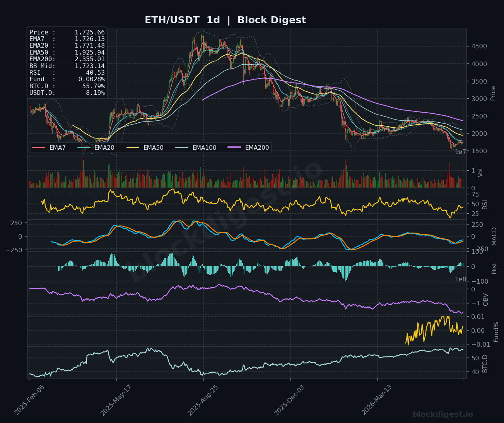Viewport: 504px width, 423px height.
Task: Click the EMA50 legend entry
Action: (x=145, y=147)
